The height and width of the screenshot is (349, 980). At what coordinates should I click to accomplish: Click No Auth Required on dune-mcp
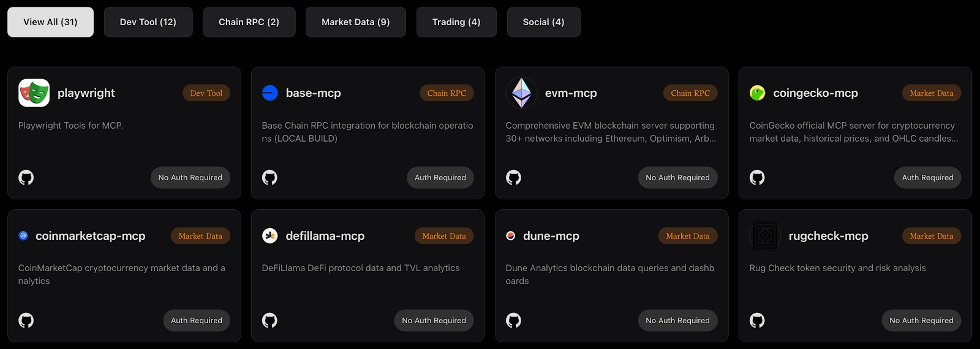tap(677, 320)
